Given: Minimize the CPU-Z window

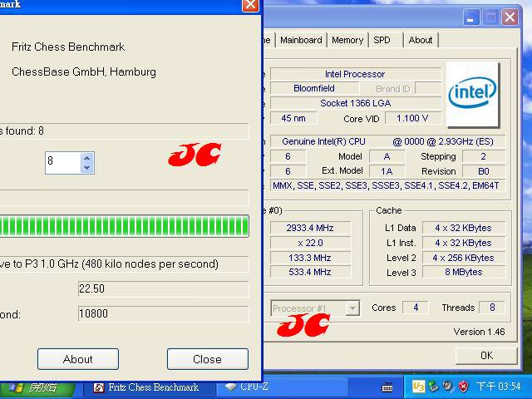Looking at the screenshot, I should tap(471, 17).
